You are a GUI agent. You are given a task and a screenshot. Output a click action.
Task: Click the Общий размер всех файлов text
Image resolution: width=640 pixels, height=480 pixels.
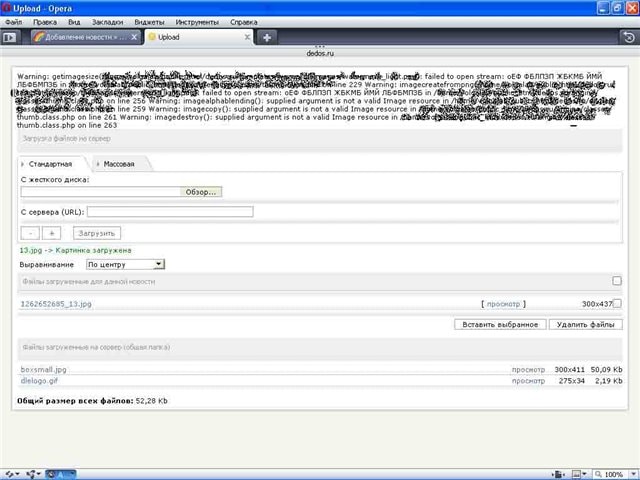point(75,401)
